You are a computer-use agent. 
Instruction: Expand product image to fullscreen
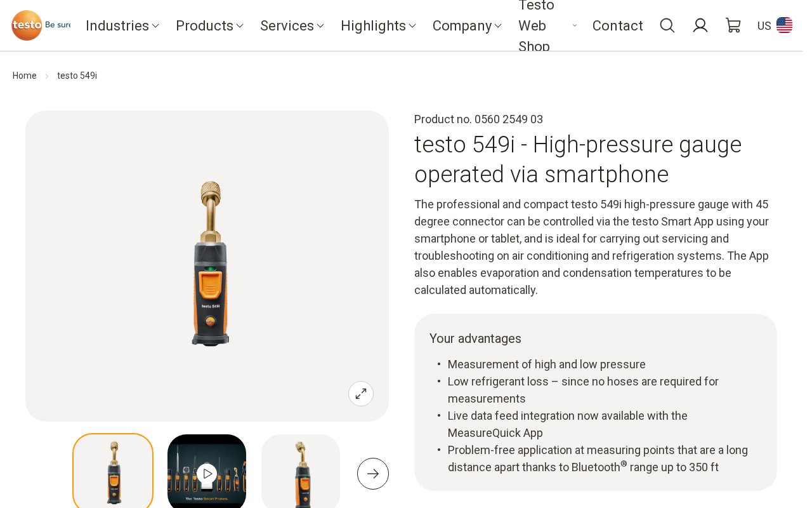361,394
